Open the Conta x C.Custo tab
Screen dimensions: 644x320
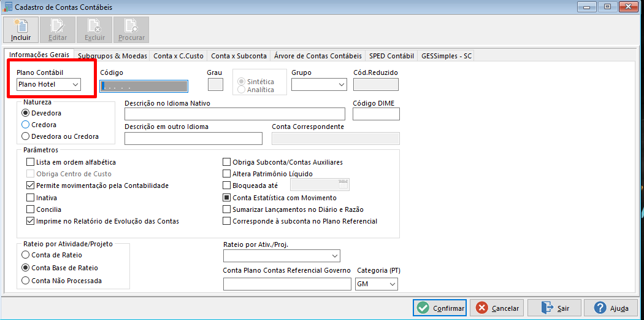point(178,56)
